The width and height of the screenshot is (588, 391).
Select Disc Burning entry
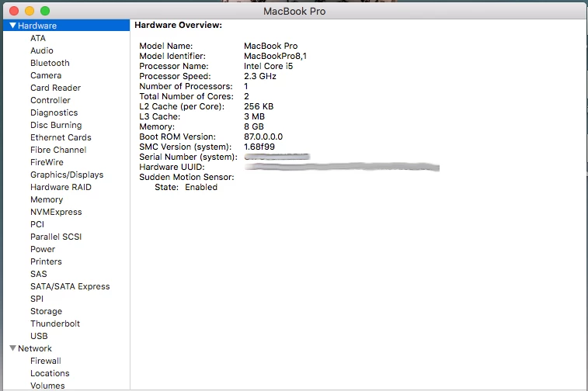point(56,125)
